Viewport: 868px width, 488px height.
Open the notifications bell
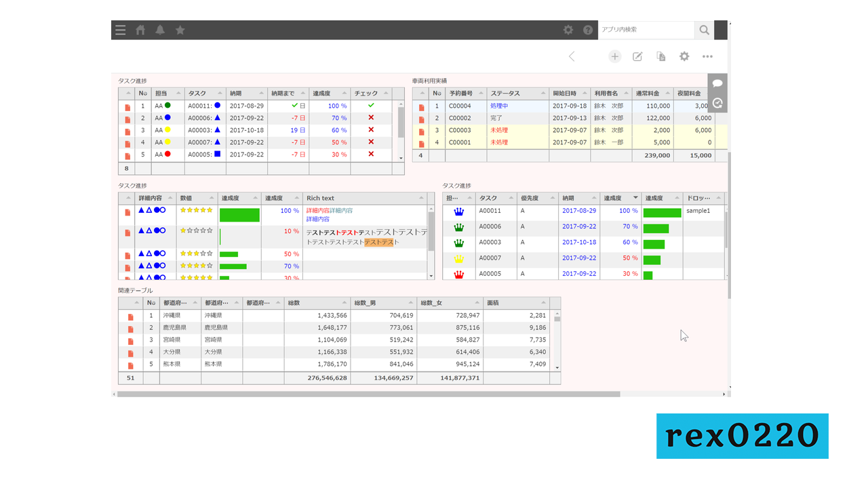[x=160, y=30]
